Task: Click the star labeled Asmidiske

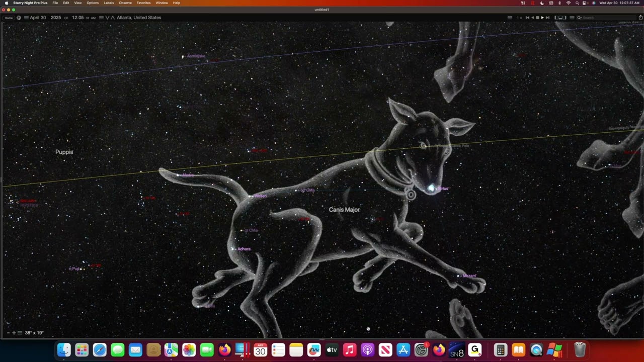Action: tap(183, 56)
